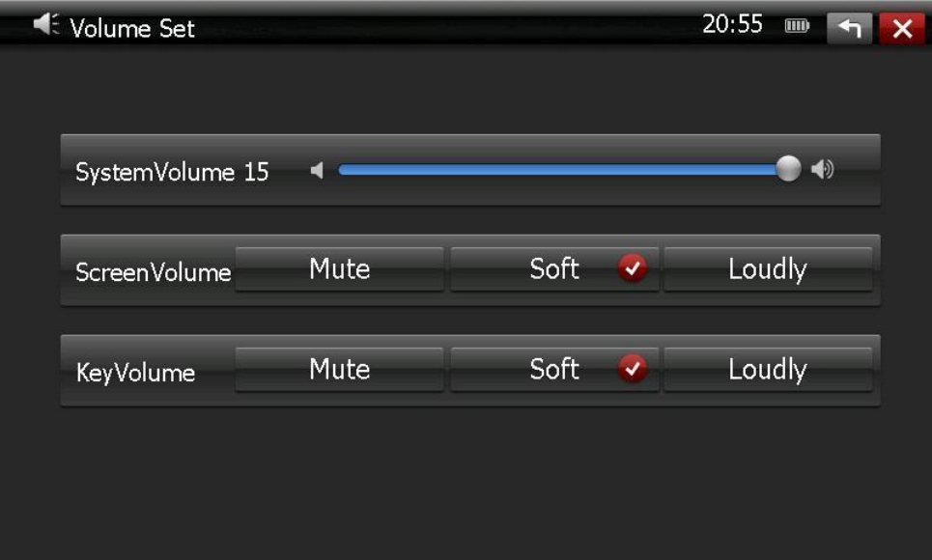
Task: Click the red checkmark in KeyVolume row
Action: (633, 369)
